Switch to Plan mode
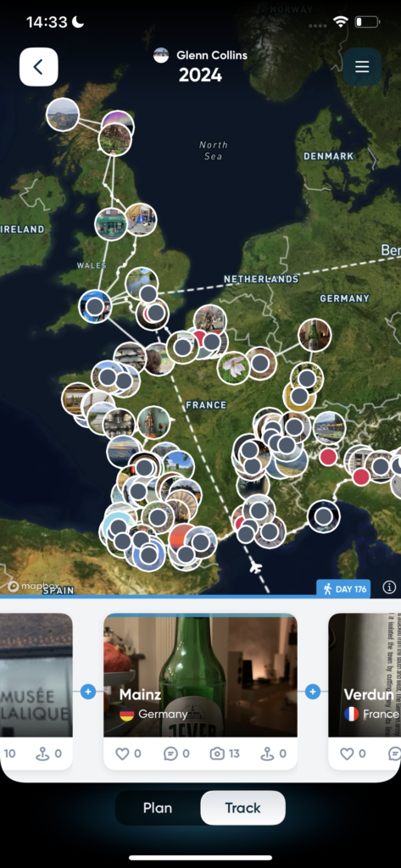This screenshot has height=868, width=401. point(158,808)
